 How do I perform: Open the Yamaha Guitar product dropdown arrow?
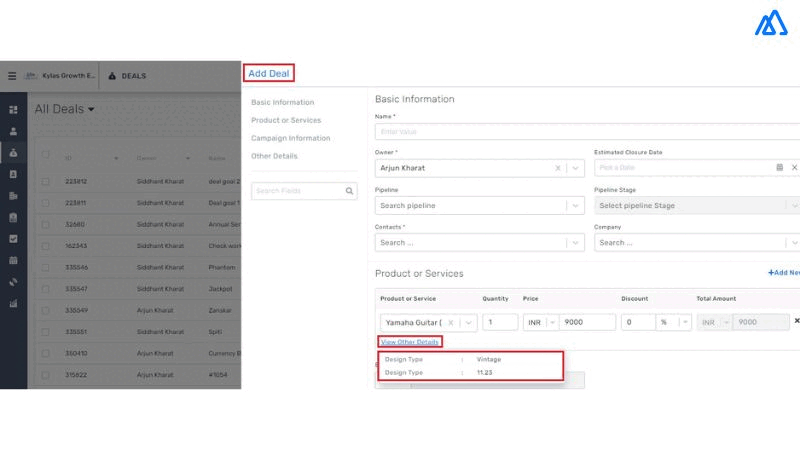468,322
